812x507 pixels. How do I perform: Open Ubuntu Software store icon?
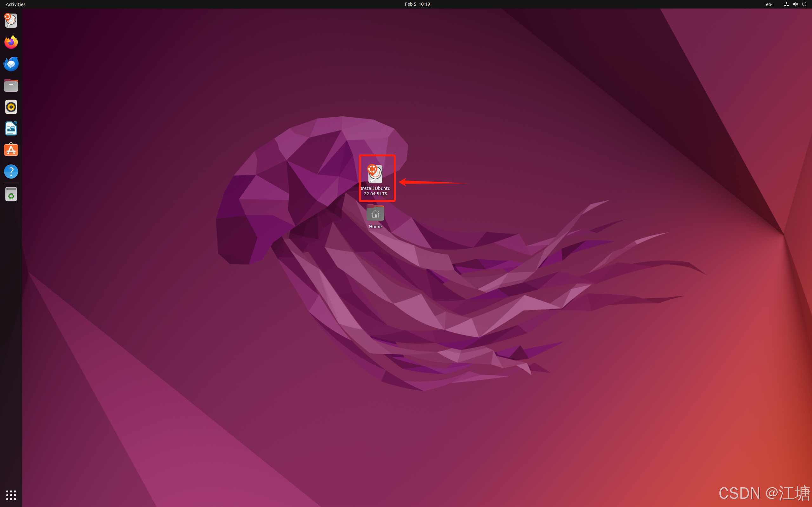11,150
